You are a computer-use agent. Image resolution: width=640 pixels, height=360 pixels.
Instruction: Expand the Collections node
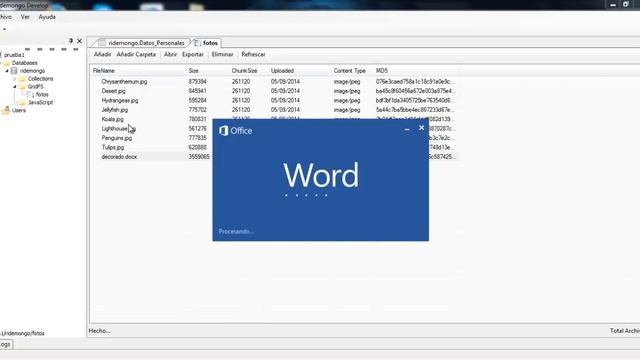coord(15,79)
